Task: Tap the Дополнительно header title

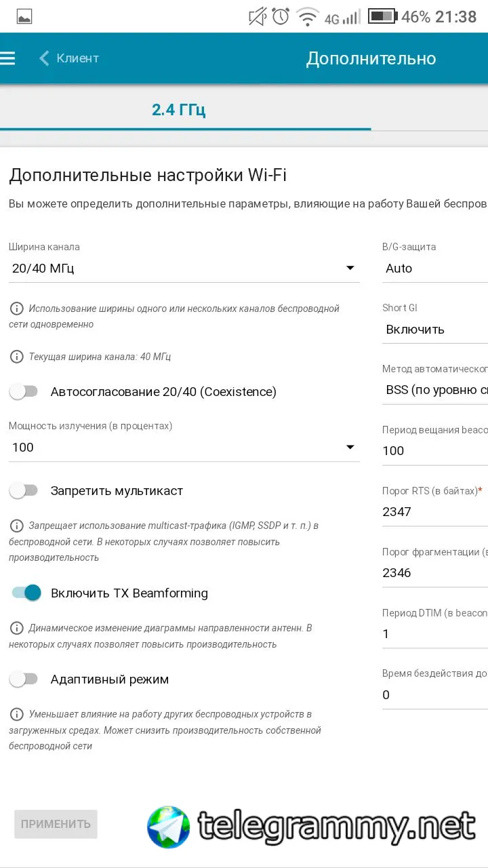Action: click(x=371, y=58)
